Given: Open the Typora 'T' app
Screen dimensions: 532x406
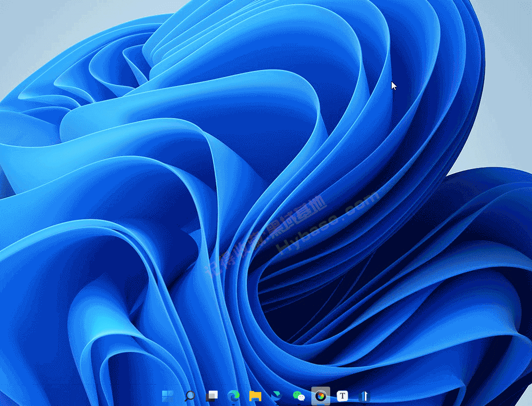Looking at the screenshot, I should 342,396.
